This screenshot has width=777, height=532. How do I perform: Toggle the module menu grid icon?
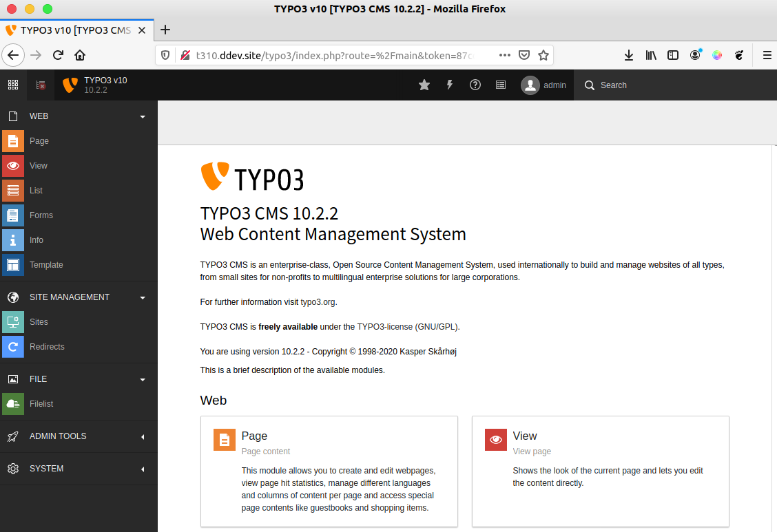[x=13, y=85]
